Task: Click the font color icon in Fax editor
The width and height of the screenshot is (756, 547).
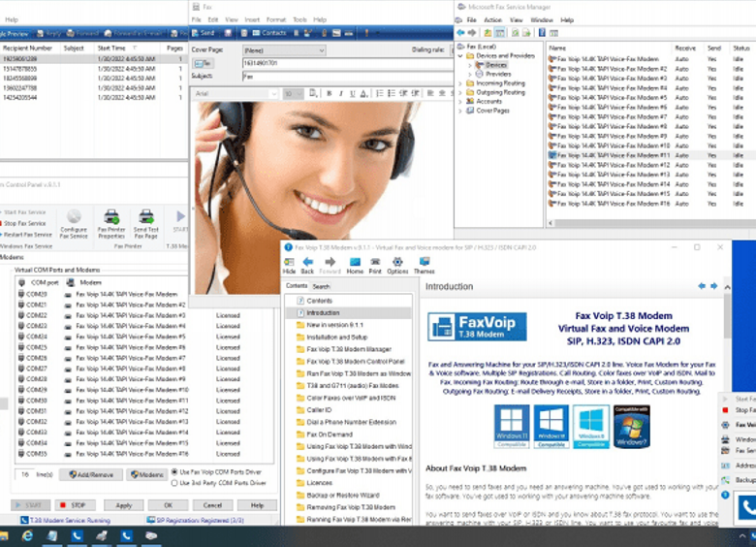Action: (364, 93)
